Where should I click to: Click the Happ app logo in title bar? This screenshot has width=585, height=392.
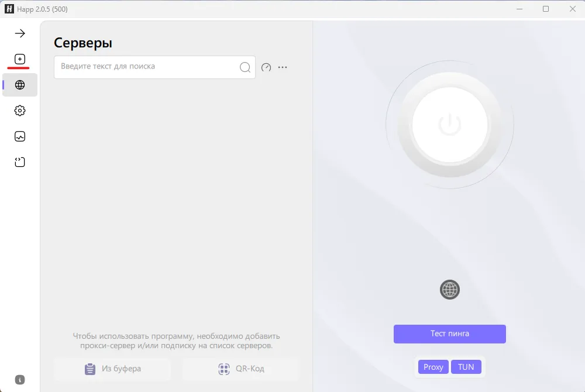[x=9, y=9]
